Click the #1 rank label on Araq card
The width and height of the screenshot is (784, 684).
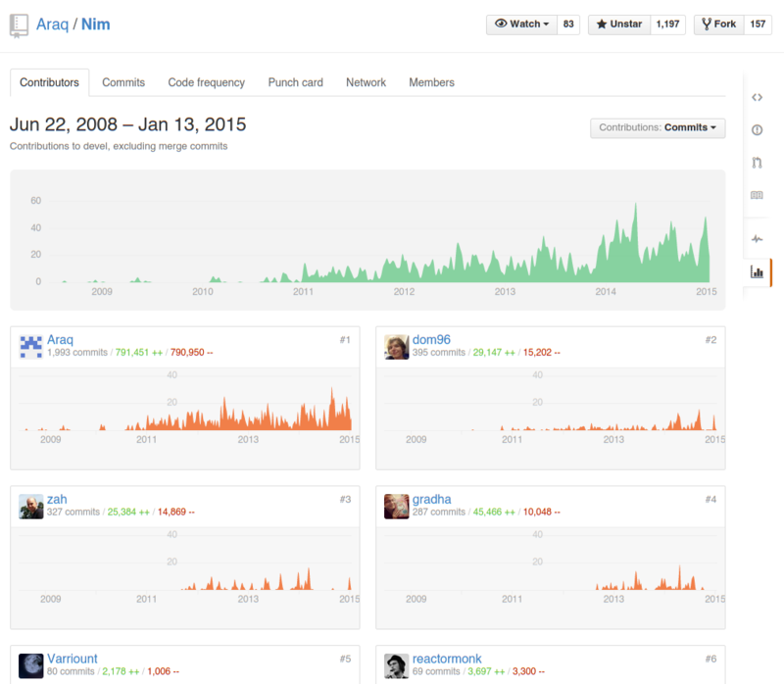click(345, 340)
